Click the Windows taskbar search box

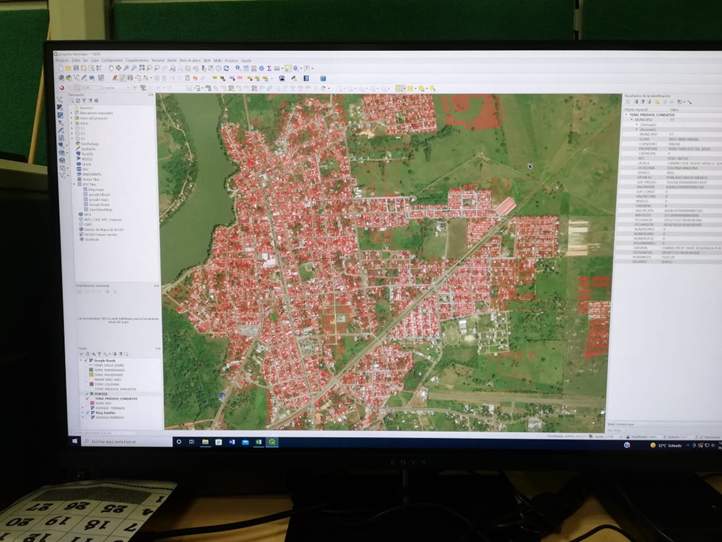(127, 442)
